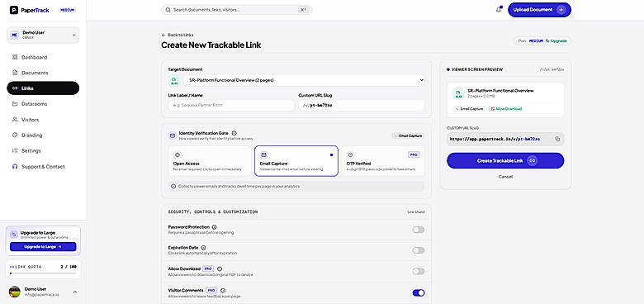Viewport: 644px width, 304px height.
Task: Click the Datarooms folder icon
Action: click(15, 104)
